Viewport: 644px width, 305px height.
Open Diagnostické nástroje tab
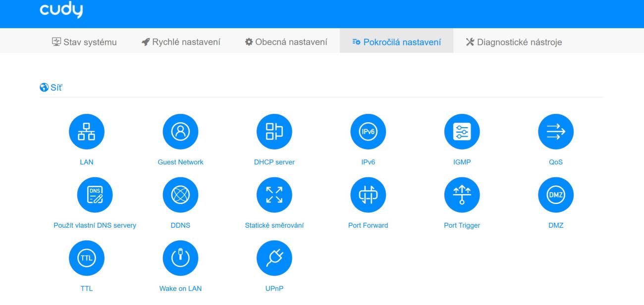pyautogui.click(x=514, y=42)
